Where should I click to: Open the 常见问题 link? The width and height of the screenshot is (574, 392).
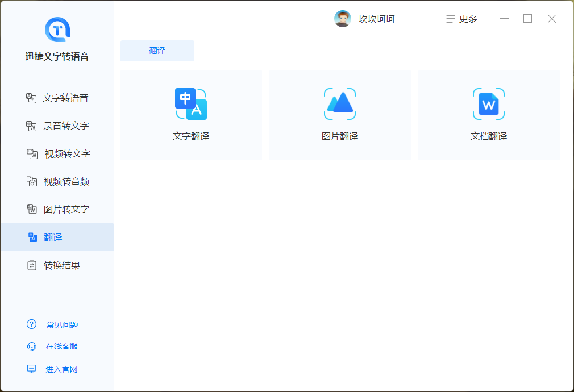[x=63, y=324]
